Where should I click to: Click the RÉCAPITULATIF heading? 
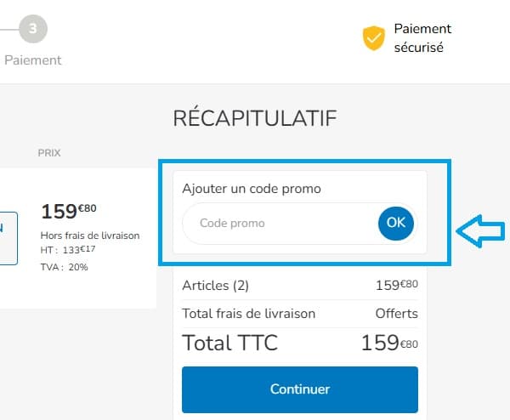[254, 118]
